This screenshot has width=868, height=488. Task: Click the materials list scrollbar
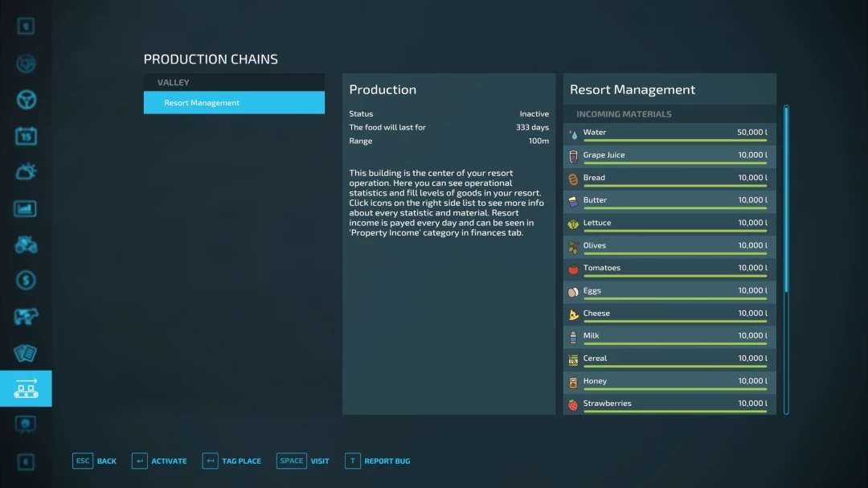click(x=786, y=201)
